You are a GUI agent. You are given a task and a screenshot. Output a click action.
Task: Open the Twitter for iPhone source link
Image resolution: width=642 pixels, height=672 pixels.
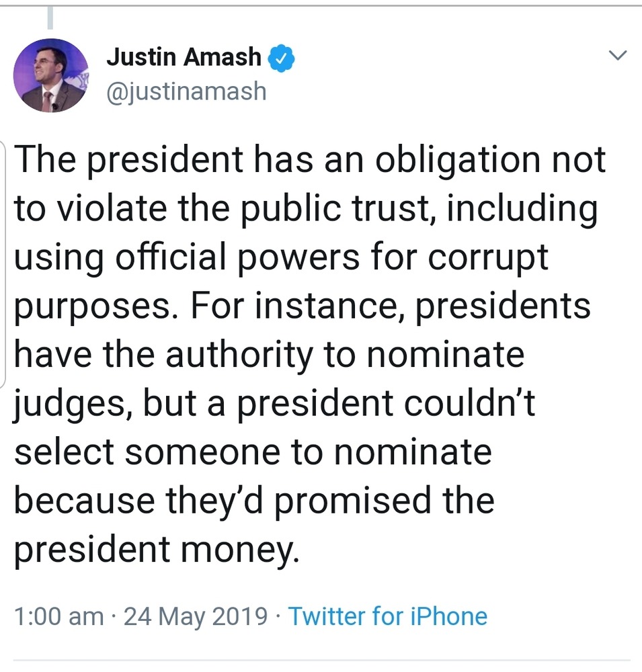tap(387, 616)
